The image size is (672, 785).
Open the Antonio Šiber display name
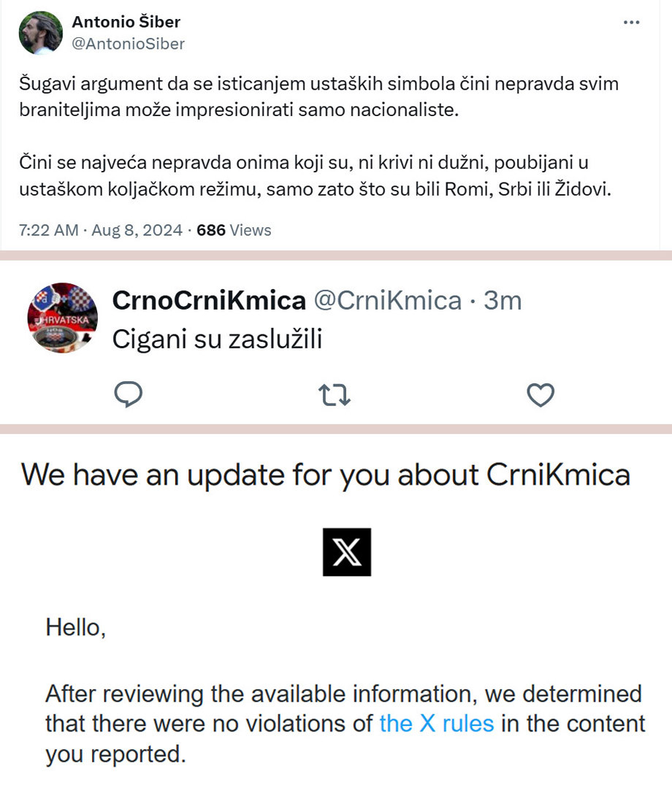[x=126, y=22]
